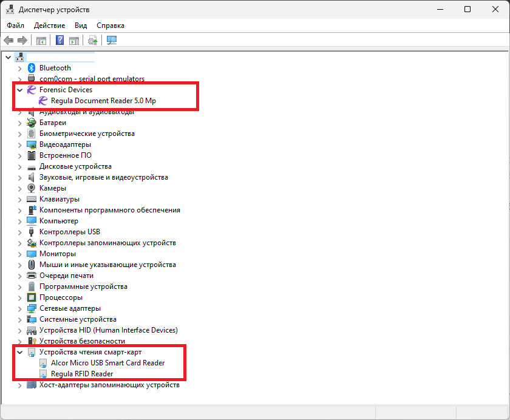The image size is (510, 420).
Task: Click the Back arrow toolbar icon
Action: (x=8, y=41)
